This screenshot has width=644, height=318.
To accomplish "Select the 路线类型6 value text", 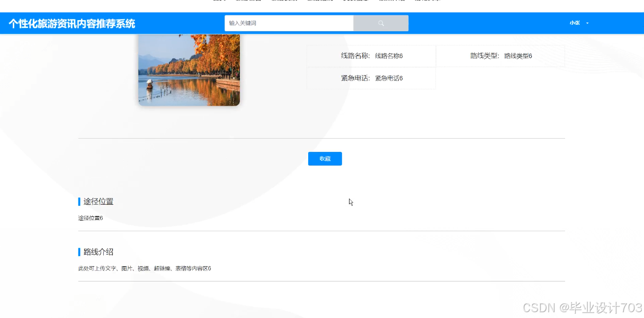I will [518, 56].
